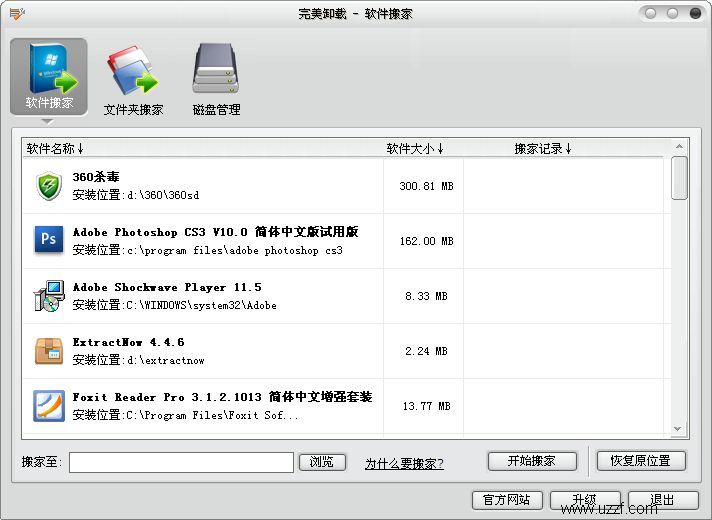Viewport: 712px width, 520px height.
Task: Click the 退出 exit button
Action: click(663, 500)
